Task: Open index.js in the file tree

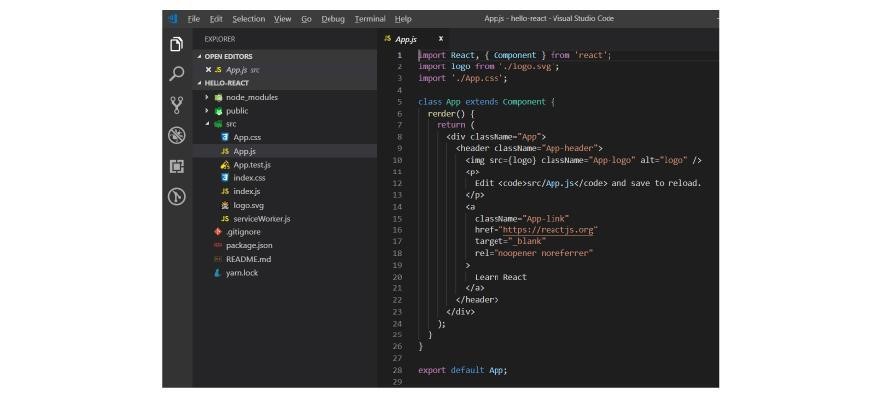Action: coord(247,191)
